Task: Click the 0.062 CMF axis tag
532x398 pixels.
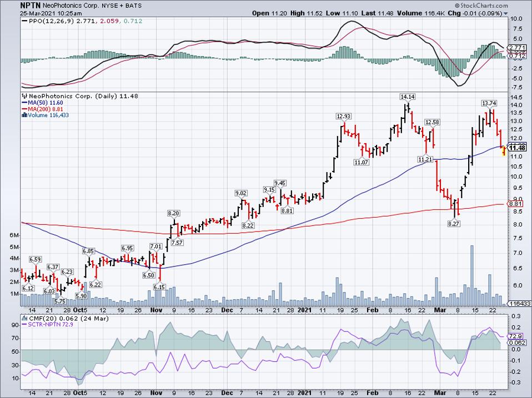Action: pos(518,342)
